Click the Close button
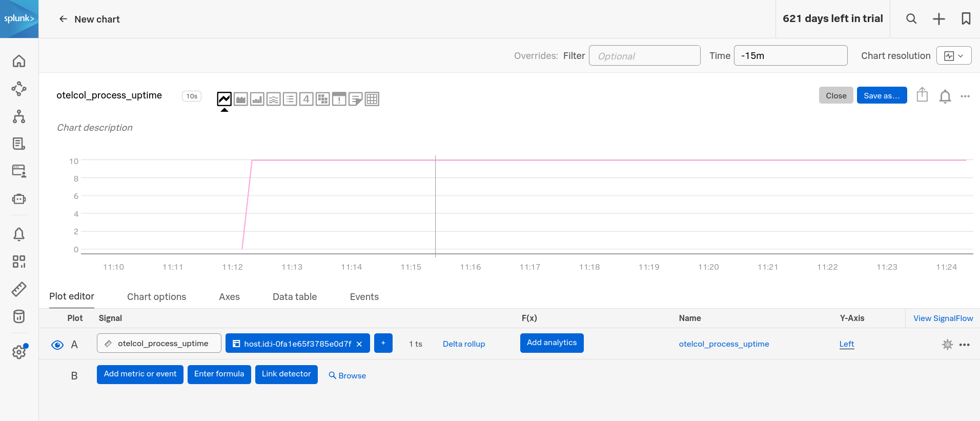The image size is (980, 421). [836, 95]
